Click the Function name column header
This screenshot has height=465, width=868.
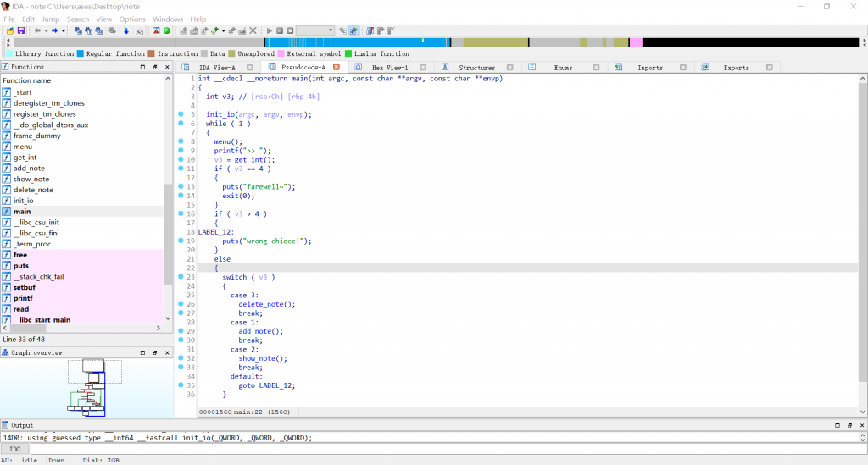coord(82,80)
